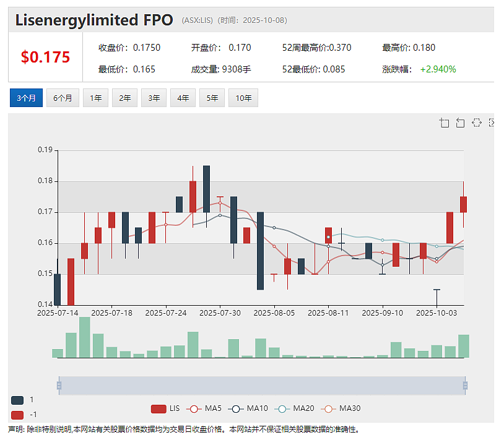Select the 4年 range tab
Screen dimensions: 504x440
[183, 98]
